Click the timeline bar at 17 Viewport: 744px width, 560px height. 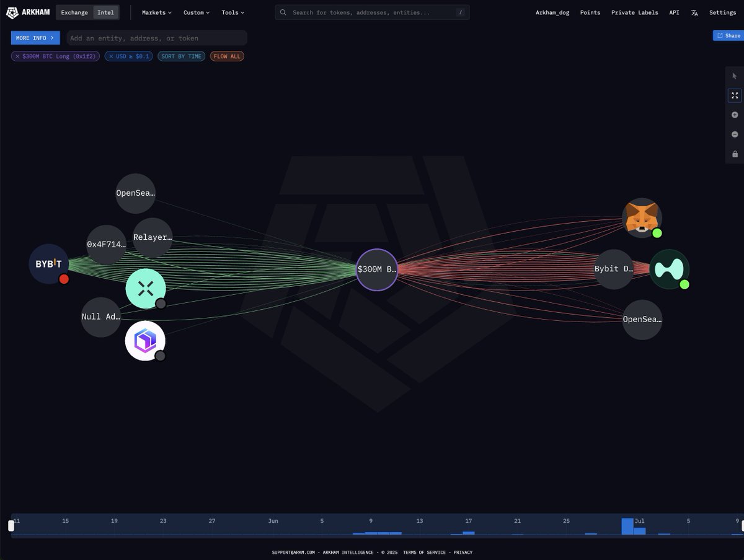click(x=469, y=532)
